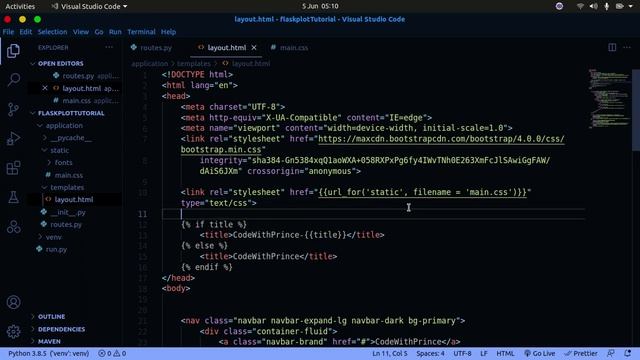
Task: Open the Activities overview
Action: 20,6
